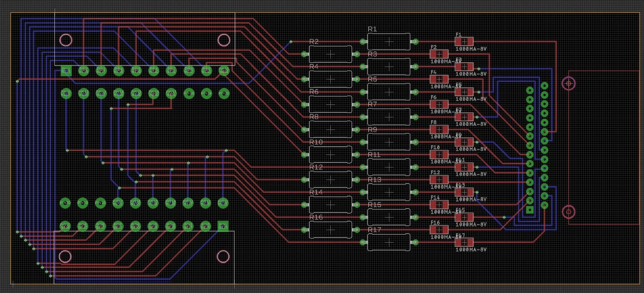
Task: Click upper connector PIN10 pad
Action: point(224,70)
